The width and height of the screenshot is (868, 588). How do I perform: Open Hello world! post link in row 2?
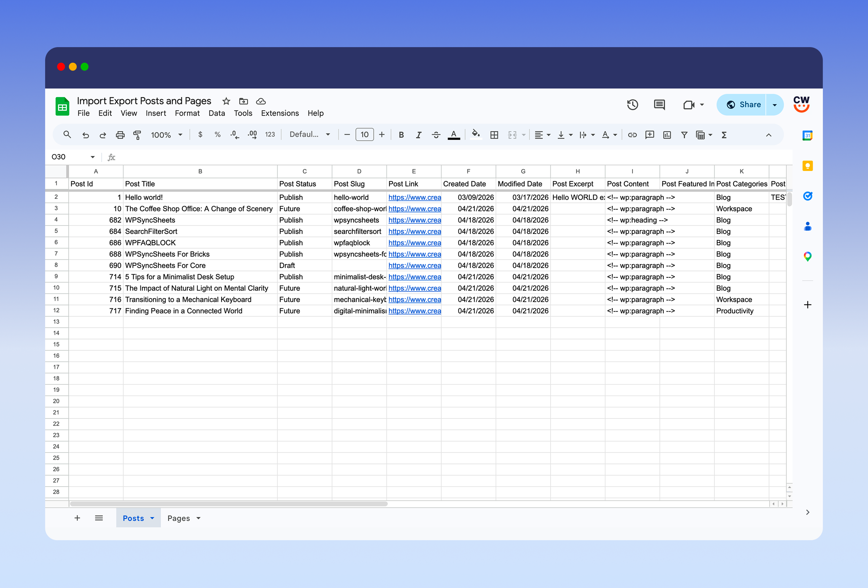414,197
